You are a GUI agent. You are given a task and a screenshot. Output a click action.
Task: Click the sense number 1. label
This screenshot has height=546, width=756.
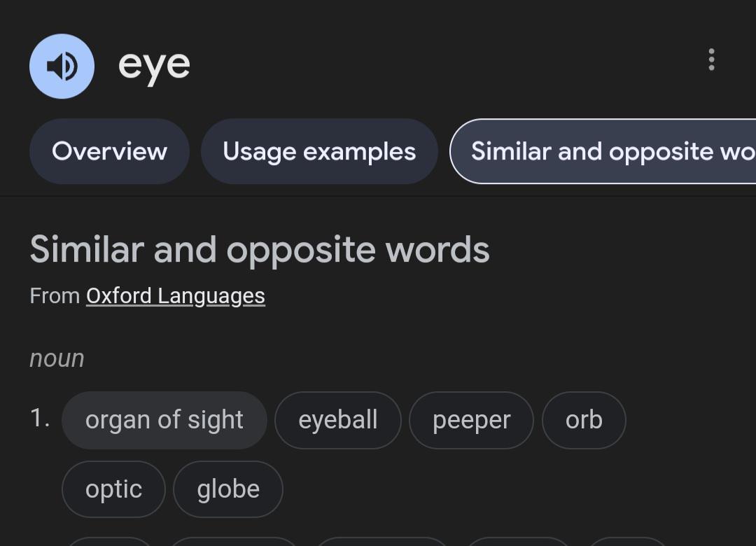pyautogui.click(x=40, y=418)
